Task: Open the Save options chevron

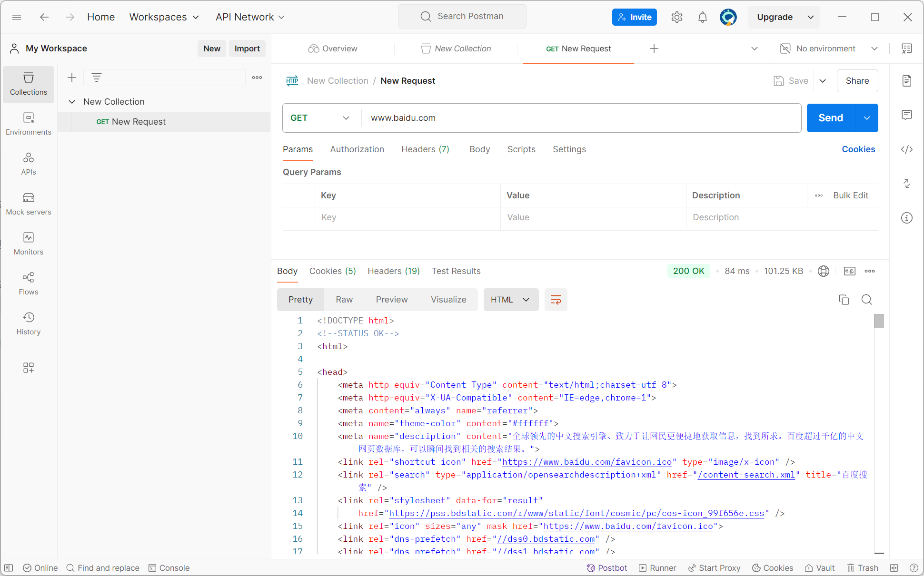Action: coord(823,81)
